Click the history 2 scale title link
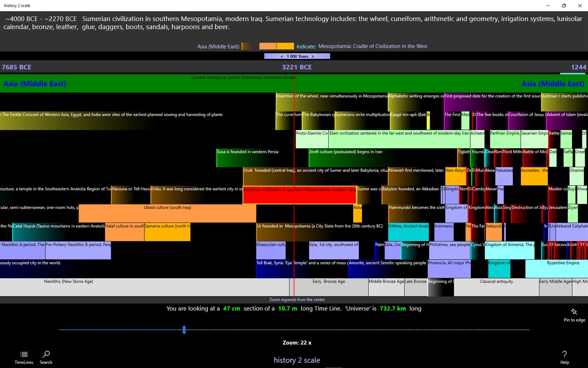588x368 pixels. pyautogui.click(x=297, y=360)
